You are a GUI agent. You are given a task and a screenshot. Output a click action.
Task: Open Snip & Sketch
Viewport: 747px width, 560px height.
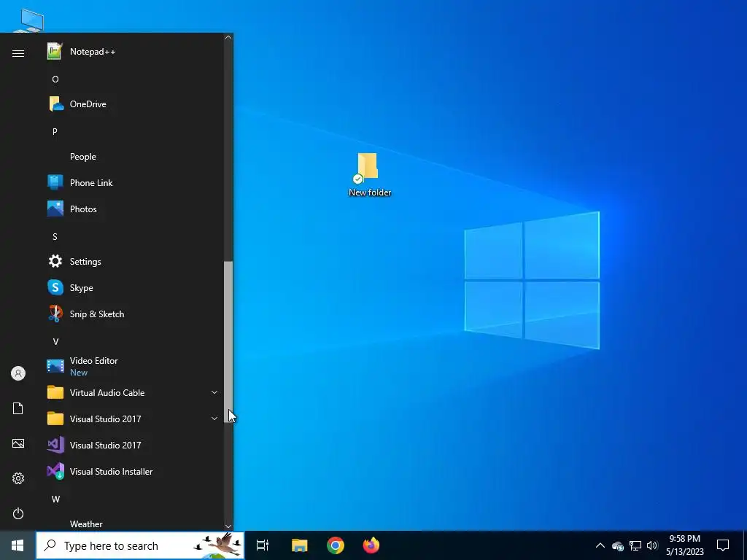pos(133,314)
